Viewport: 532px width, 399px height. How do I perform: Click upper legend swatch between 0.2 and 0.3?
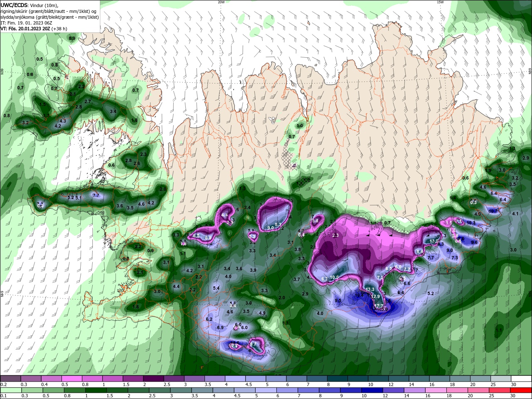tap(10, 379)
